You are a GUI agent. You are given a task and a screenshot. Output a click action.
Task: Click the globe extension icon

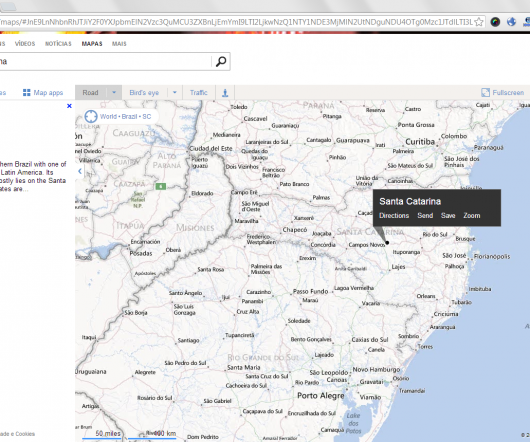511,22
